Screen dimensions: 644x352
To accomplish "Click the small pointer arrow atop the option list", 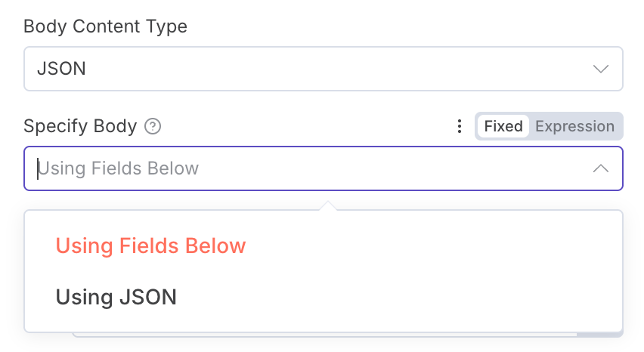I will point(327,205).
